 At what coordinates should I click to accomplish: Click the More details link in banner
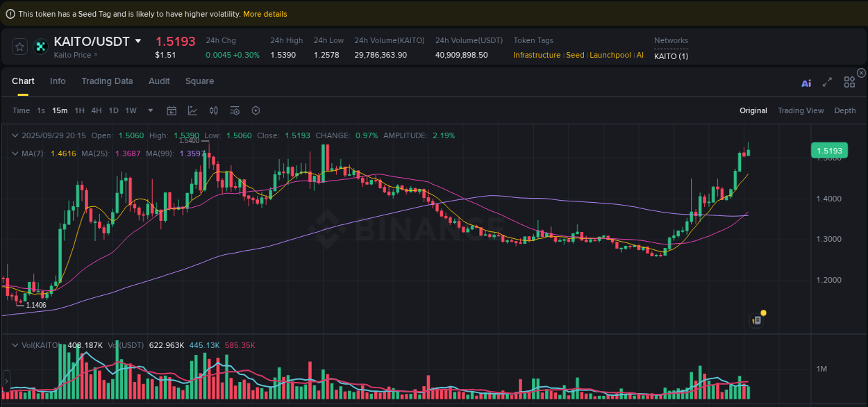tap(265, 13)
